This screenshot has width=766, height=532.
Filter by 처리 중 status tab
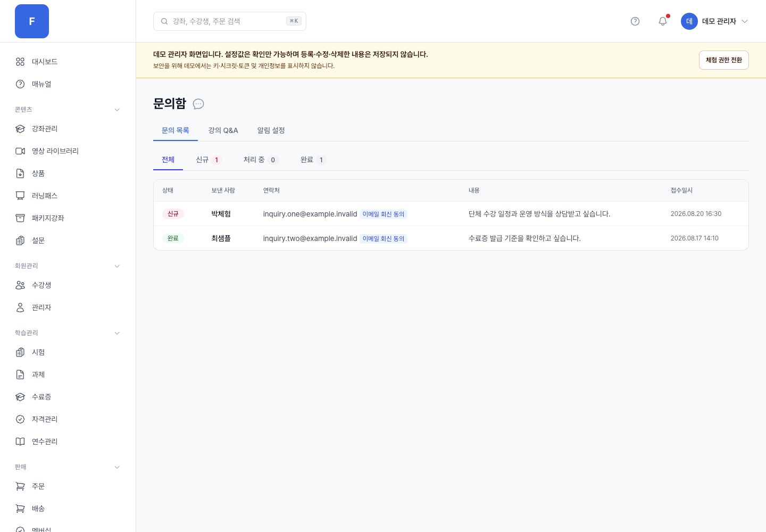pos(261,160)
